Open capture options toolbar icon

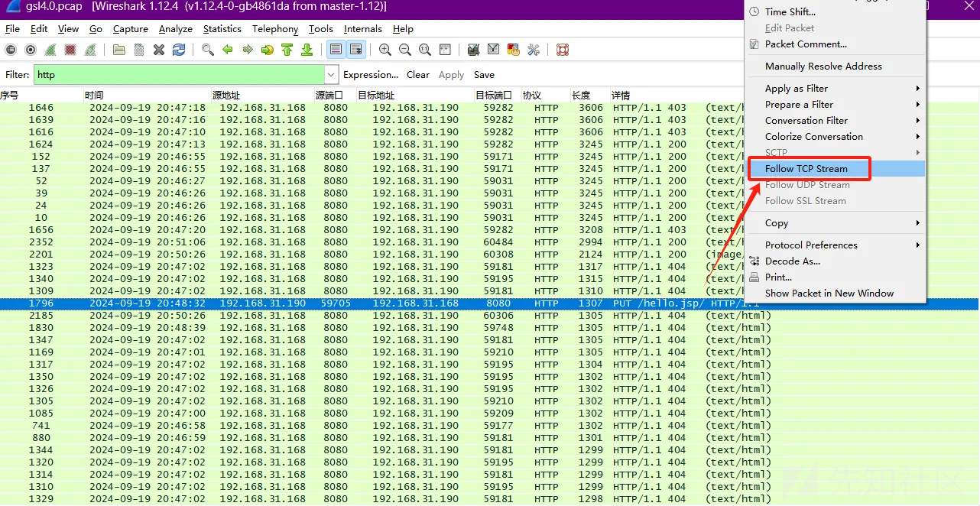click(31, 50)
